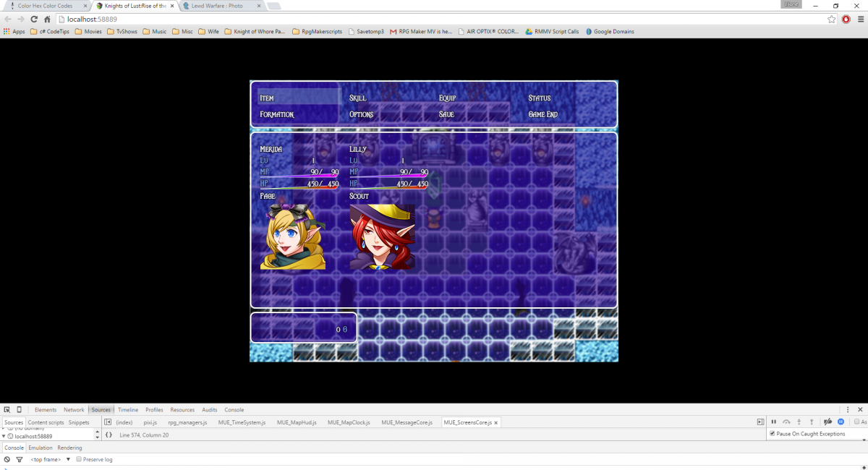
Task: Switch to the Profiles panel tab
Action: point(154,409)
